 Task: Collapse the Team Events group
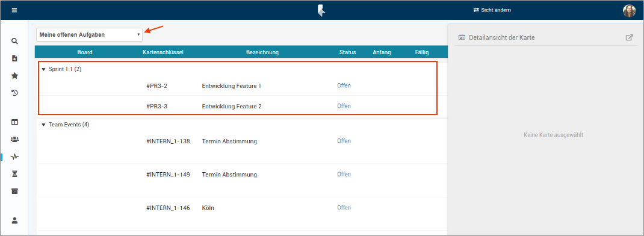[x=43, y=125]
